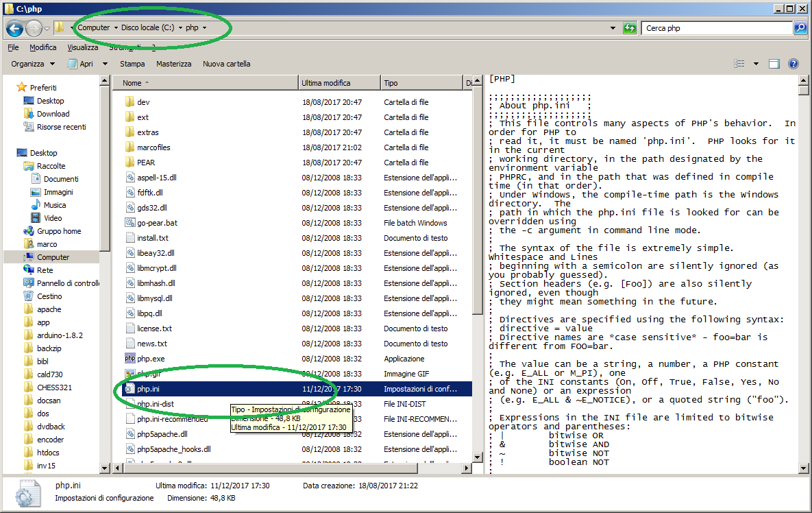The width and height of the screenshot is (812, 513).
Task: Open the Visualizza menu
Action: tap(82, 47)
